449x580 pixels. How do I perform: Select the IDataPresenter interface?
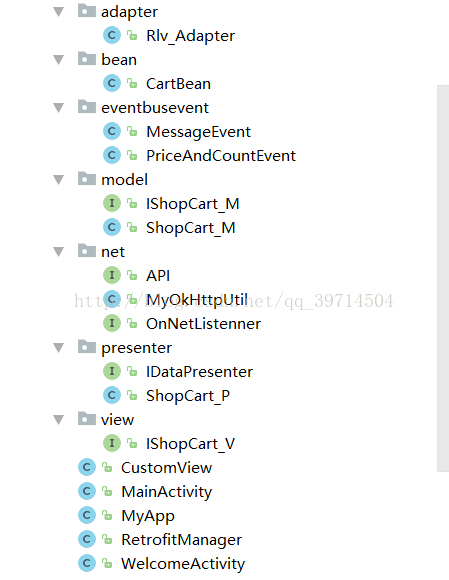[199, 372]
